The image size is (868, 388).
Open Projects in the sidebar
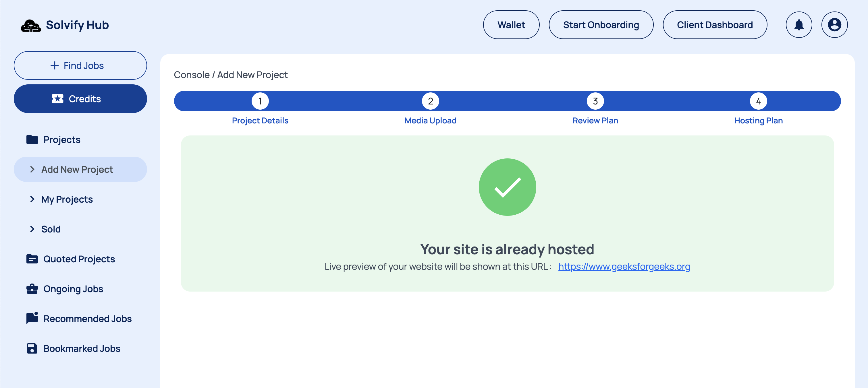click(x=80, y=139)
